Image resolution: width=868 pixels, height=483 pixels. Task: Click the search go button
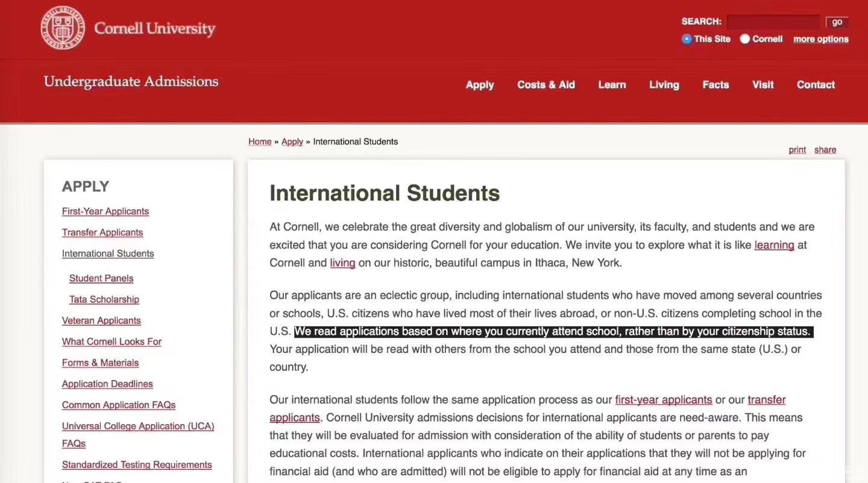point(837,22)
